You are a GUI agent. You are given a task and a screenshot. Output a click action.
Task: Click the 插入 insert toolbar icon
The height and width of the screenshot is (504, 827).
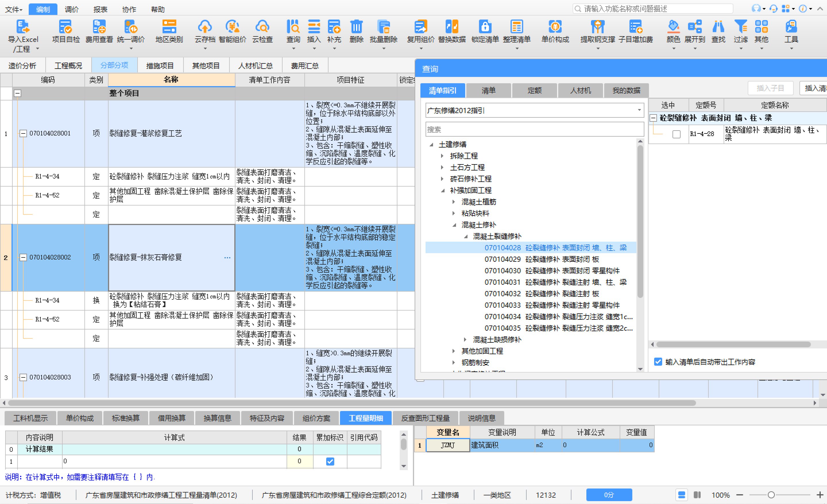314,26
